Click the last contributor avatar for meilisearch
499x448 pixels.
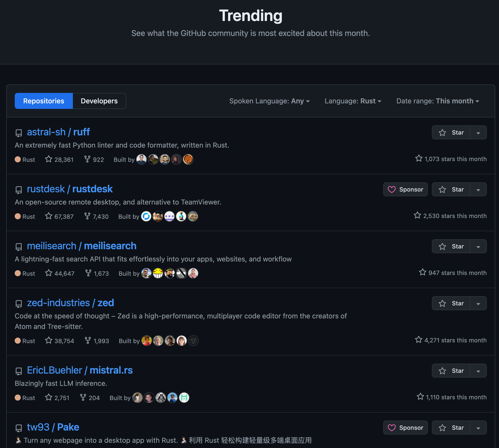193,273
